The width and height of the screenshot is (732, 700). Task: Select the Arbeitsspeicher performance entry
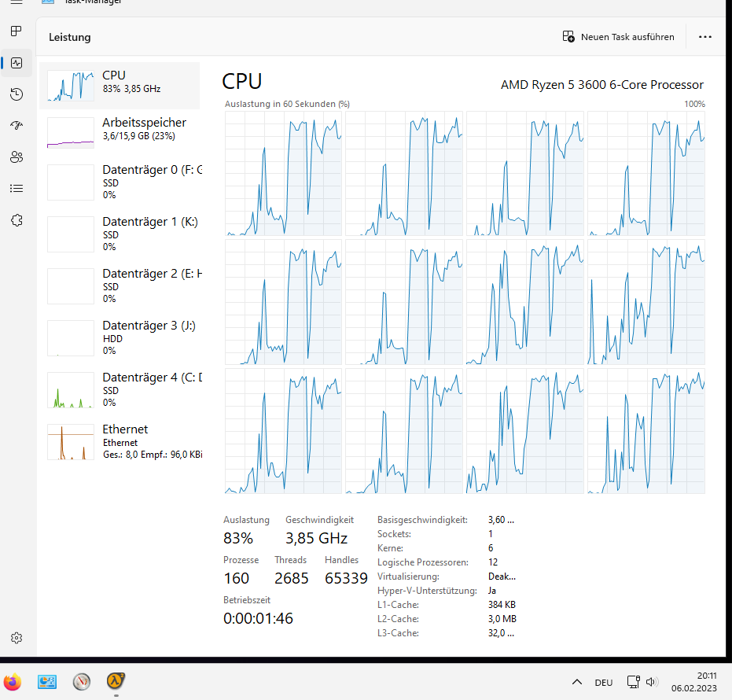click(x=120, y=133)
